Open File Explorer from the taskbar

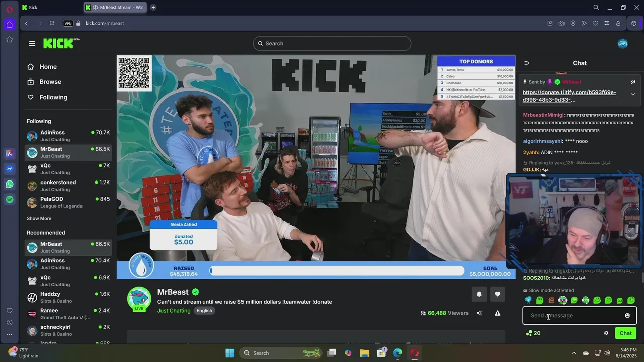[x=365, y=353]
